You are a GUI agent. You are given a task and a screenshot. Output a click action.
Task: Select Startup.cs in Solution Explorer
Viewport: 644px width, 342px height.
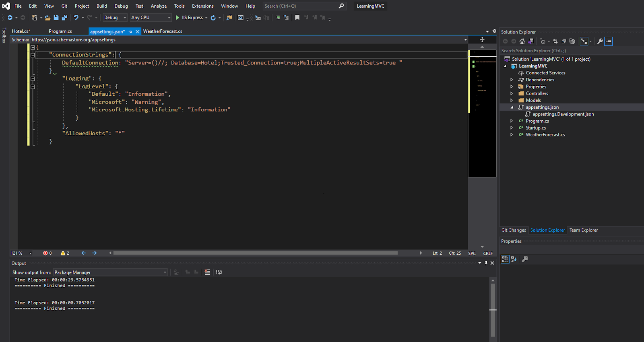(x=536, y=128)
